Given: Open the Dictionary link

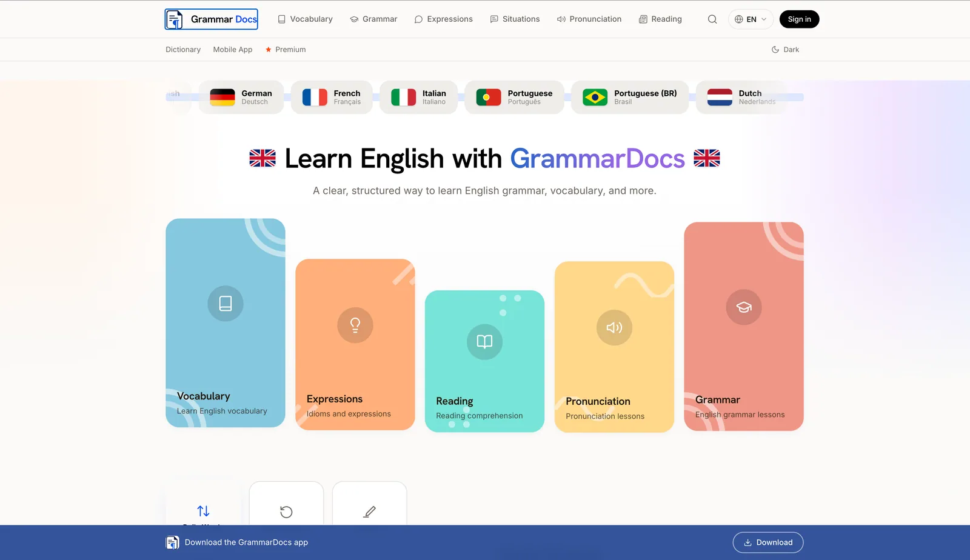Looking at the screenshot, I should click(183, 50).
